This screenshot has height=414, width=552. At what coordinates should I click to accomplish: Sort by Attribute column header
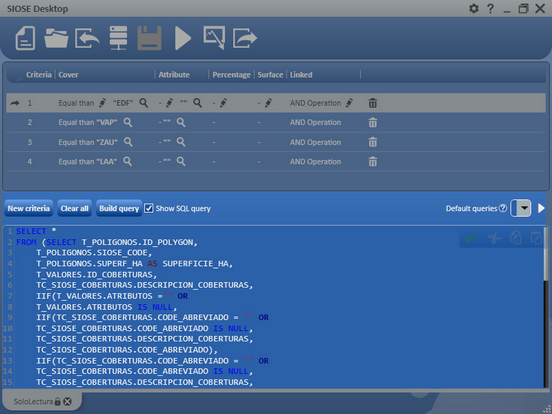pos(174,75)
